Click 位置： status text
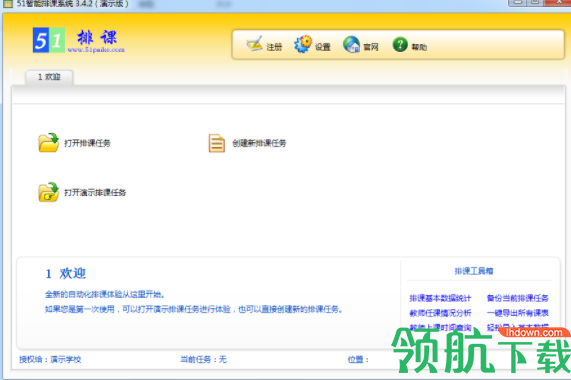Screen dimensions: 571x380 coord(358,360)
